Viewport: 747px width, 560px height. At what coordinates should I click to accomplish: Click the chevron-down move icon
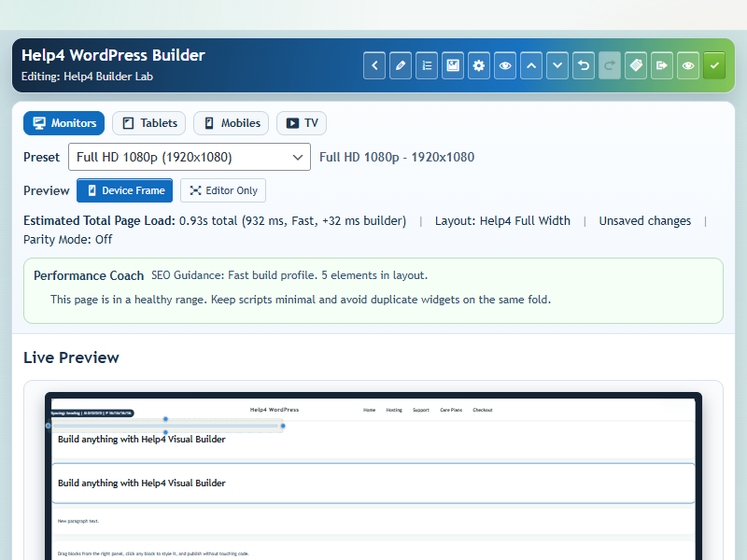(x=557, y=65)
